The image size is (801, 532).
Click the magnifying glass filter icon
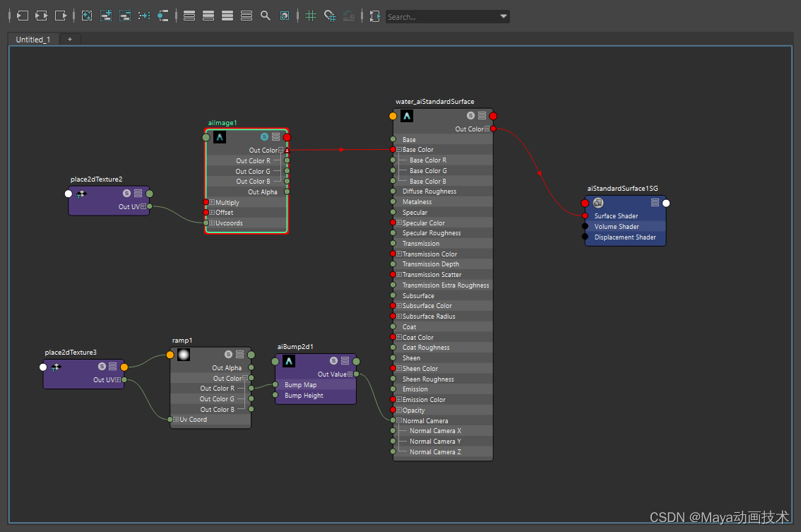[266, 16]
